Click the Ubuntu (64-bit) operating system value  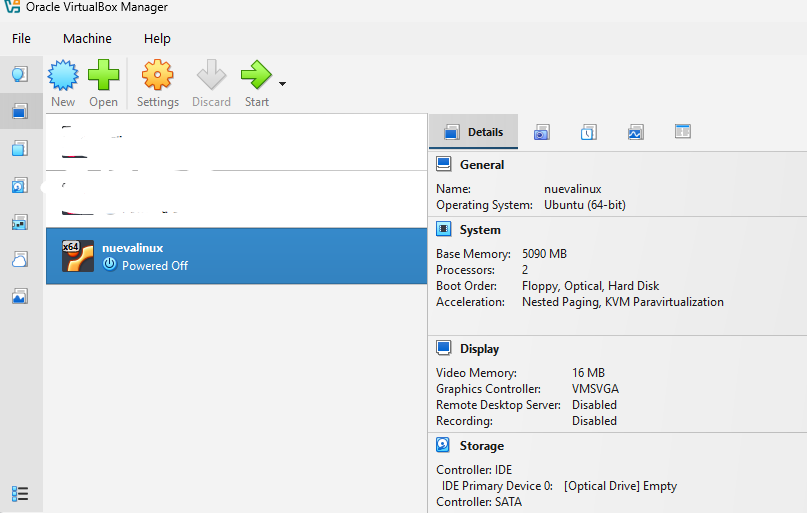click(x=585, y=205)
